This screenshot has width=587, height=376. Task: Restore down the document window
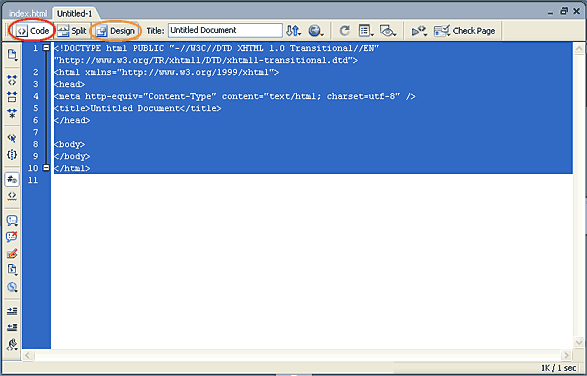click(564, 12)
